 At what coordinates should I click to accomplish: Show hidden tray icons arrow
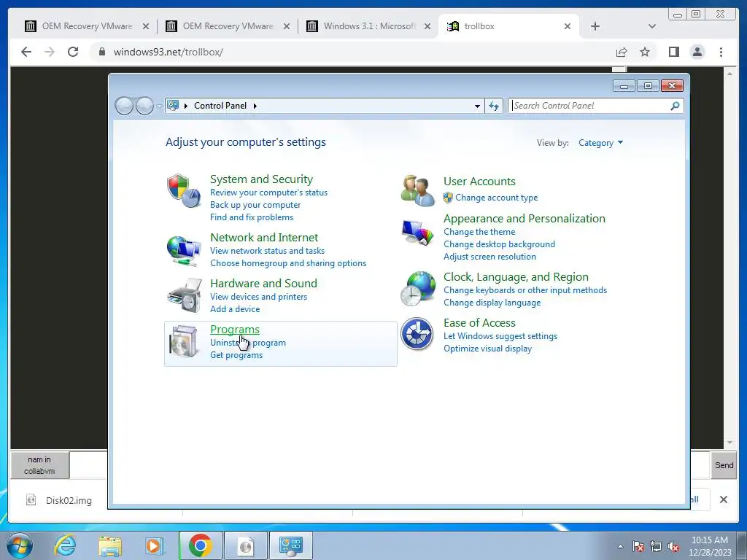click(620, 546)
